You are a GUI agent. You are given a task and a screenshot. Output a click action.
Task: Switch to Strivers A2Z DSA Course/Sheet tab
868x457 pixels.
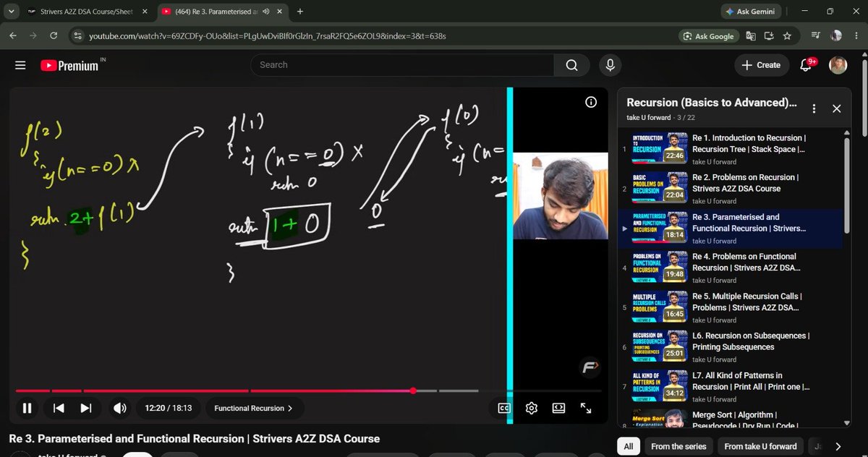(x=87, y=12)
